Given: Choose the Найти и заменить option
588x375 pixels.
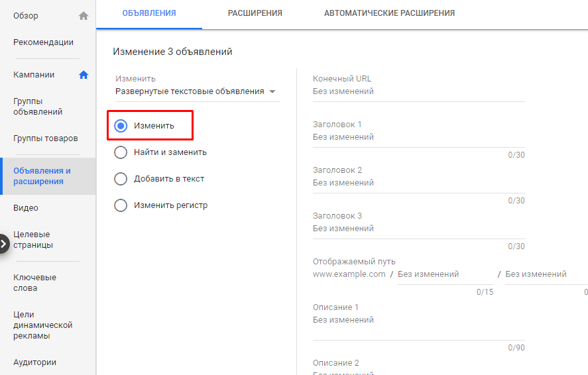Looking at the screenshot, I should point(121,152).
